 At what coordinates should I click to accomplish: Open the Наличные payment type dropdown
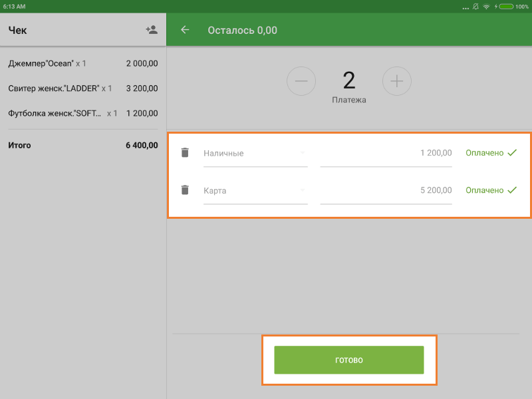tap(255, 154)
